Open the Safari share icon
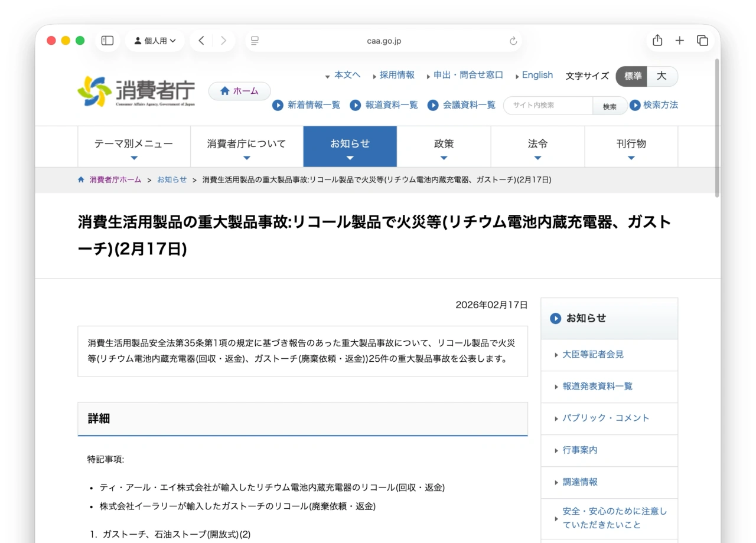Screen dimensions: 756x543 point(657,41)
